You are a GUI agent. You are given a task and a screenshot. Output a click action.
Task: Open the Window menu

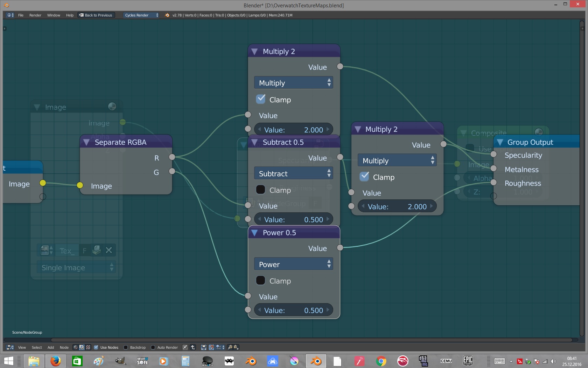(54, 15)
